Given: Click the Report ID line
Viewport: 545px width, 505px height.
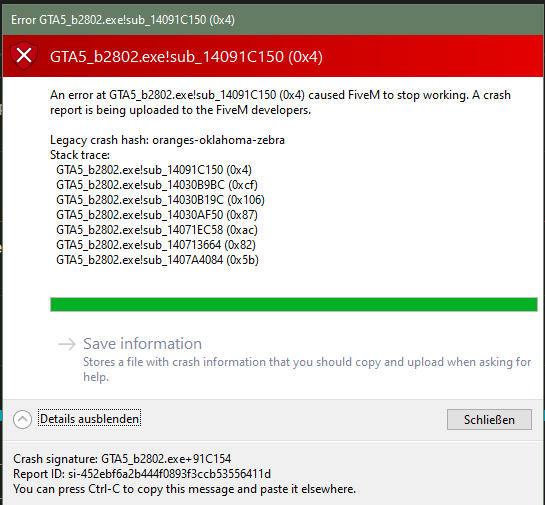Looking at the screenshot, I should tap(142, 474).
